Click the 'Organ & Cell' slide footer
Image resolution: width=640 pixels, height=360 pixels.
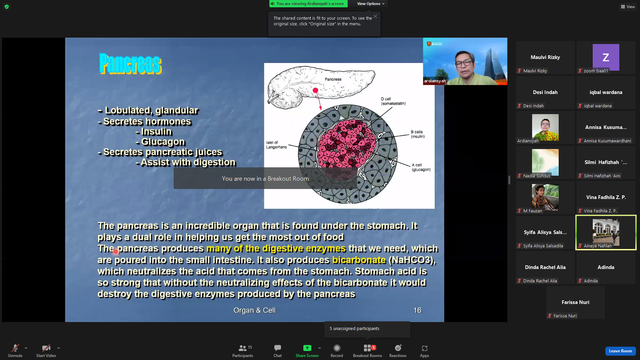coord(254,310)
